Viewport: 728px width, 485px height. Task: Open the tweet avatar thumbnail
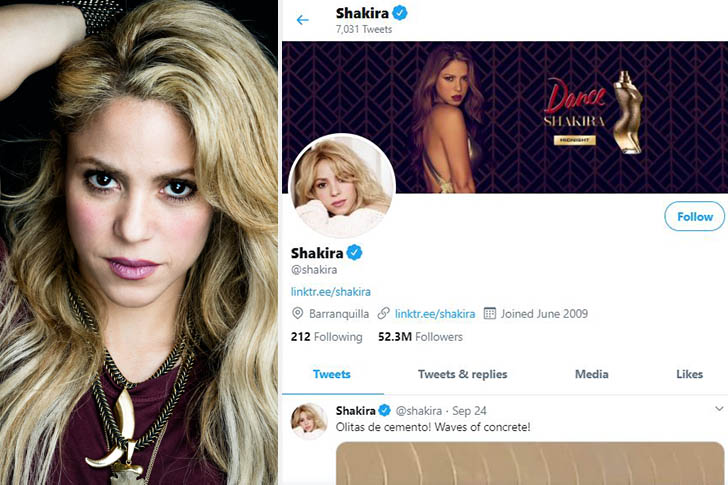coord(309,421)
